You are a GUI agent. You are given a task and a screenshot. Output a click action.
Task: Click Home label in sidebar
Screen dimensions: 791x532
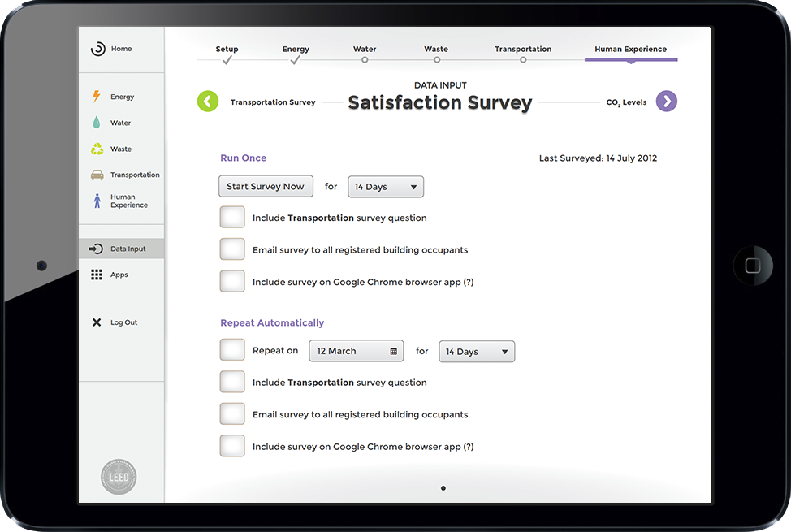(x=122, y=49)
